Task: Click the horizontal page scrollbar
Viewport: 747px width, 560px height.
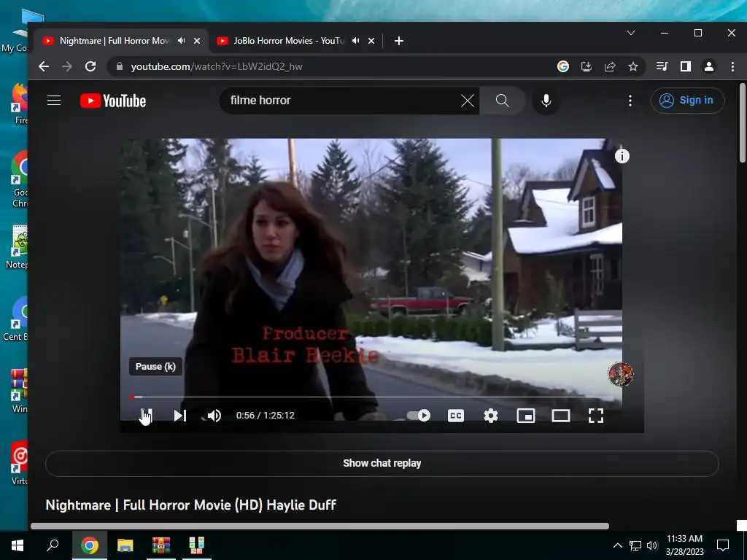Action: (x=320, y=526)
